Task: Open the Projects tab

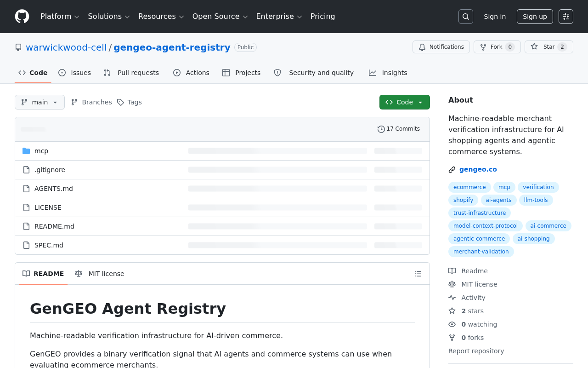Action: click(241, 73)
